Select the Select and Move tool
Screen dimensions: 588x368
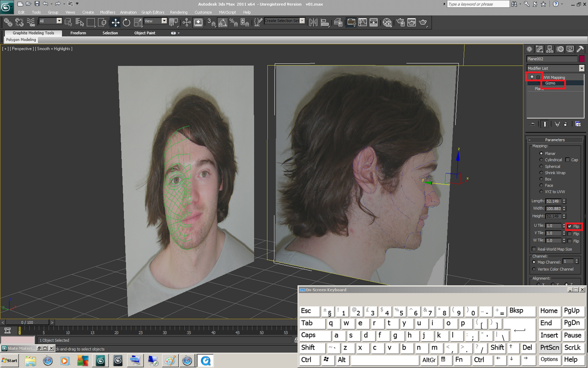(x=115, y=22)
